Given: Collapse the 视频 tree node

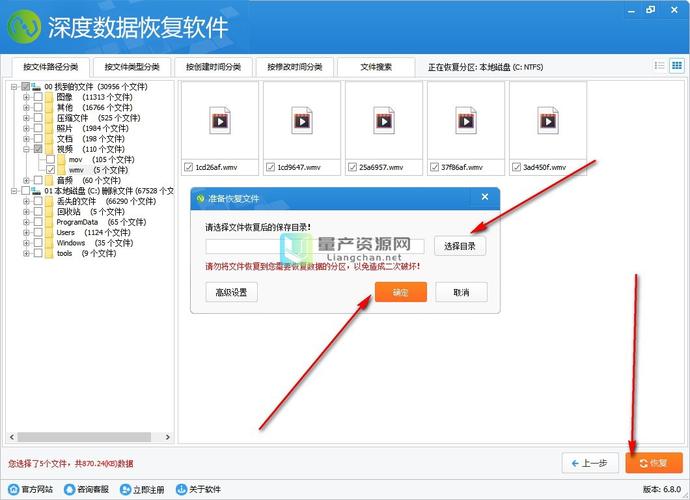Looking at the screenshot, I should point(26,149).
